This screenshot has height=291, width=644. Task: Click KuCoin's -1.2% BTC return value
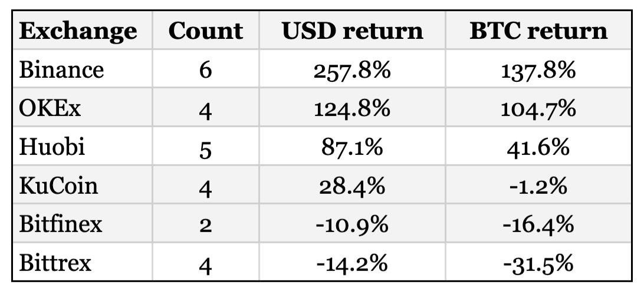click(538, 186)
